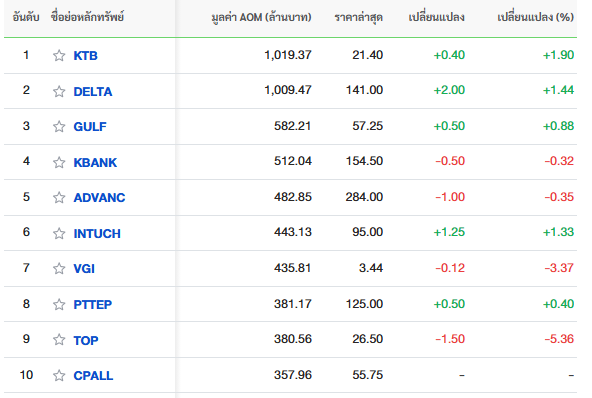Sort by ราคาล่าสุด column header

point(359,17)
